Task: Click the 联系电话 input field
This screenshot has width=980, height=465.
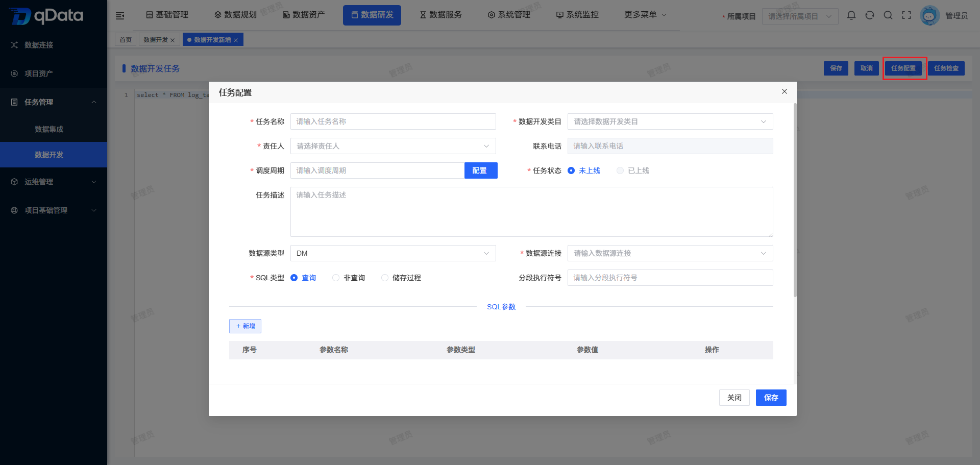Action: (670, 146)
